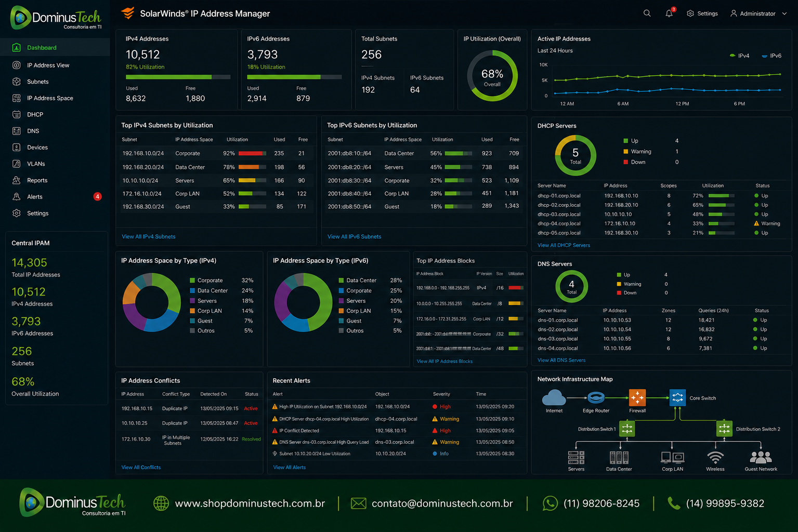Click View All IPv4 Subnets link

coord(149,236)
